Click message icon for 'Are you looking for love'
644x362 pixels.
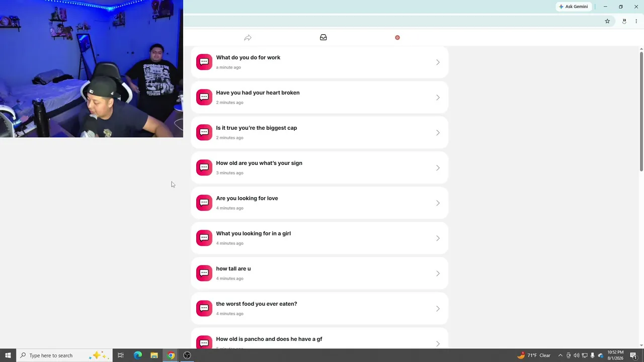click(204, 203)
